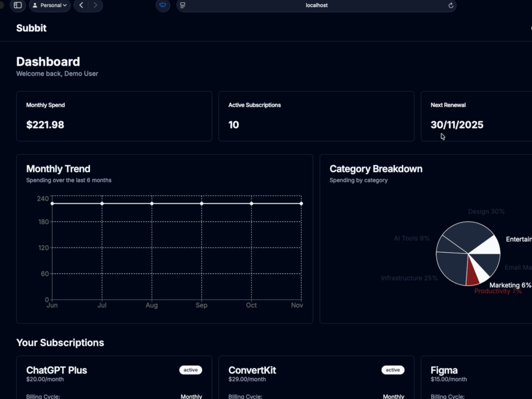Screen dimensions: 532x399
Task: Click the Monthly Trend chart title
Action: click(x=58, y=169)
